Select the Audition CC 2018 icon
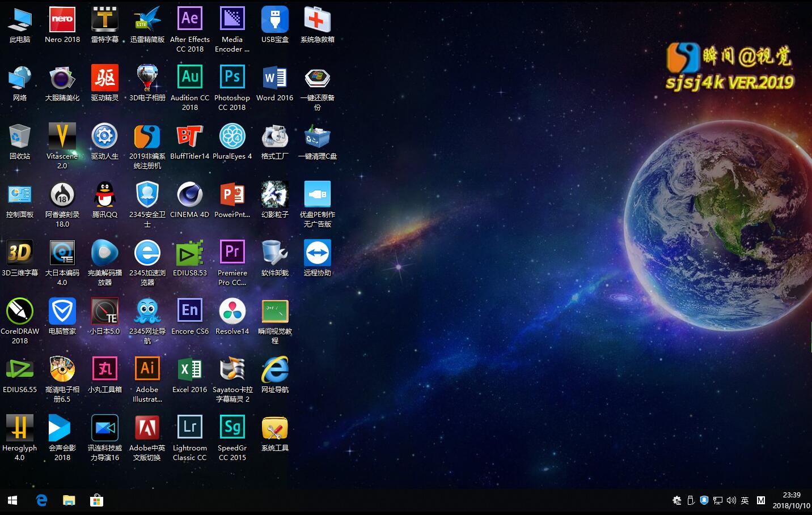The image size is (812, 515). tap(190, 78)
